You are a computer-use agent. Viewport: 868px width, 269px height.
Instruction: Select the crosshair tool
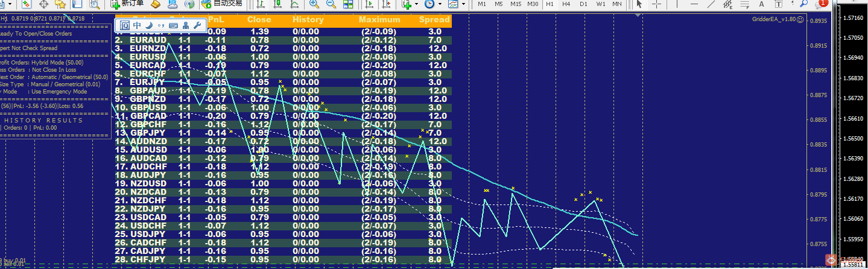(656, 4)
